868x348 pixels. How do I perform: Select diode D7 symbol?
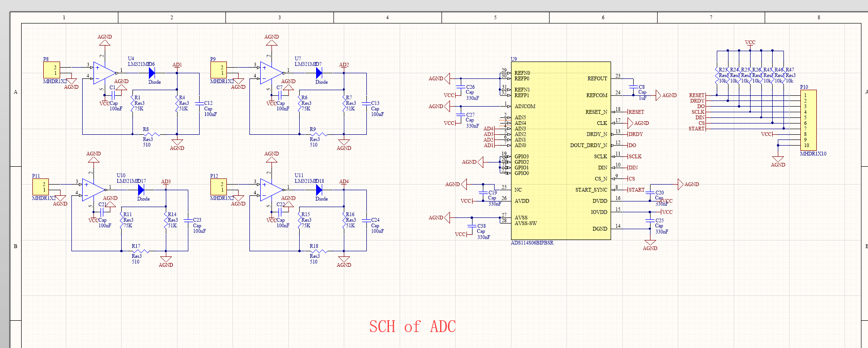point(319,73)
